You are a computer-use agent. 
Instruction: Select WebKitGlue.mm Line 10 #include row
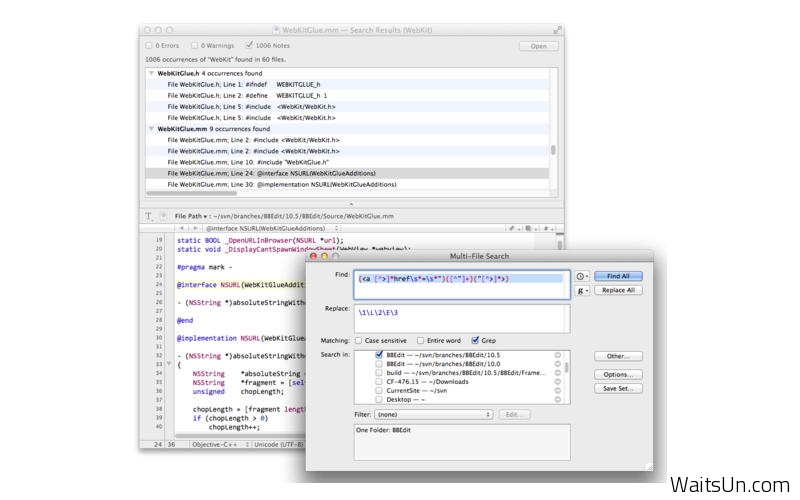tap(347, 162)
